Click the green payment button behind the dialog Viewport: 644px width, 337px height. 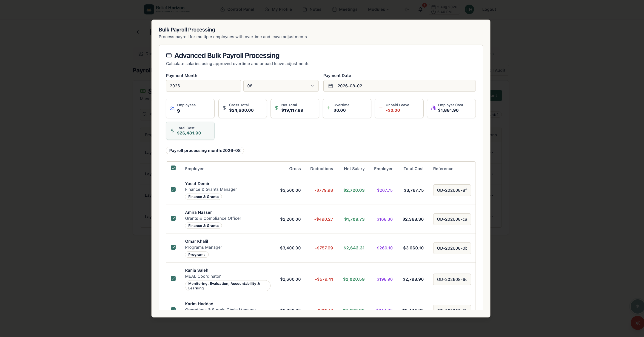pos(496,95)
